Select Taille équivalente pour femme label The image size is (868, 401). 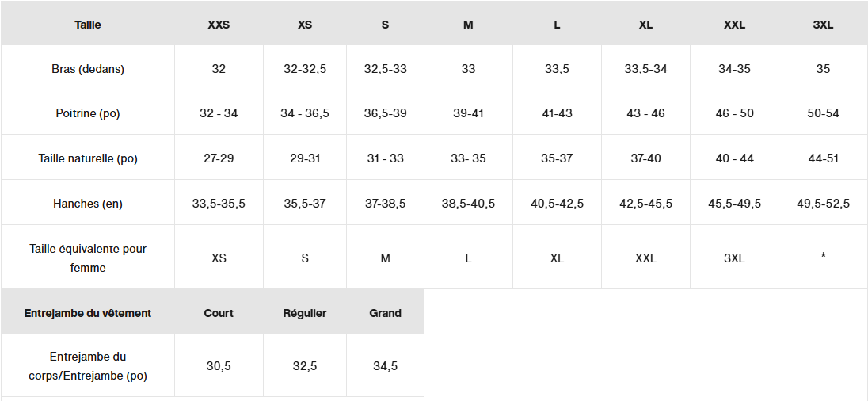click(x=88, y=258)
